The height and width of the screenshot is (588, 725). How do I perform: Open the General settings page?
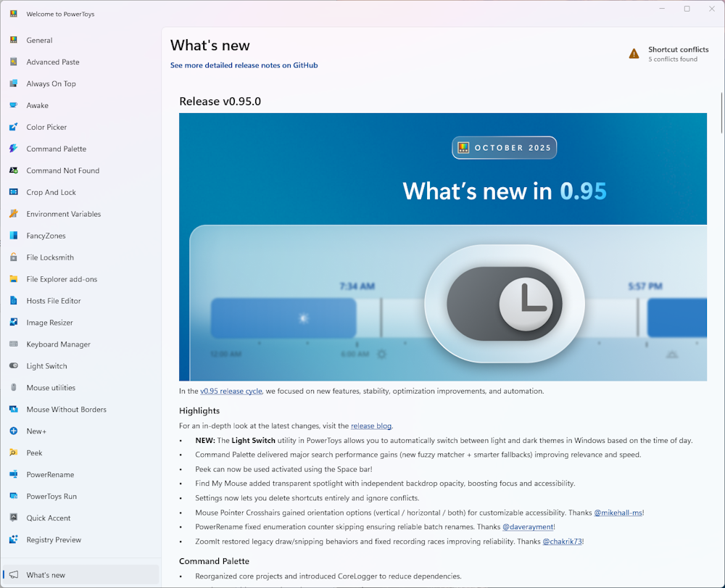tap(39, 41)
